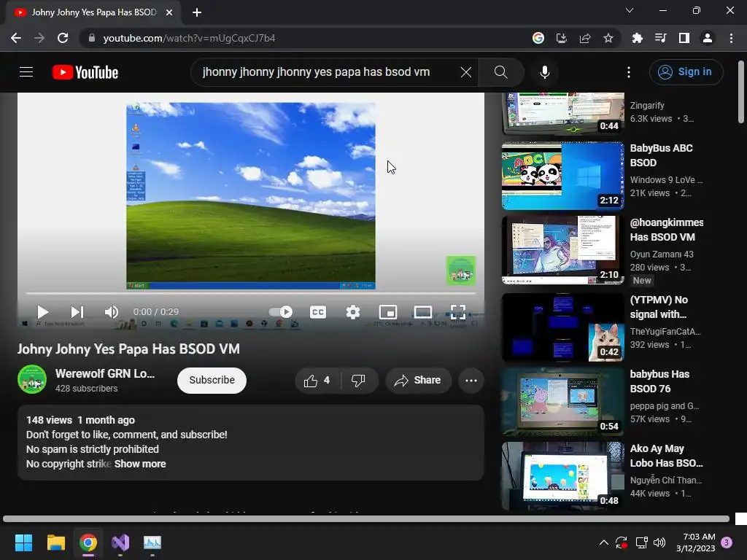747x560 pixels.
Task: Show hidden tray icons chevron
Action: click(x=603, y=542)
